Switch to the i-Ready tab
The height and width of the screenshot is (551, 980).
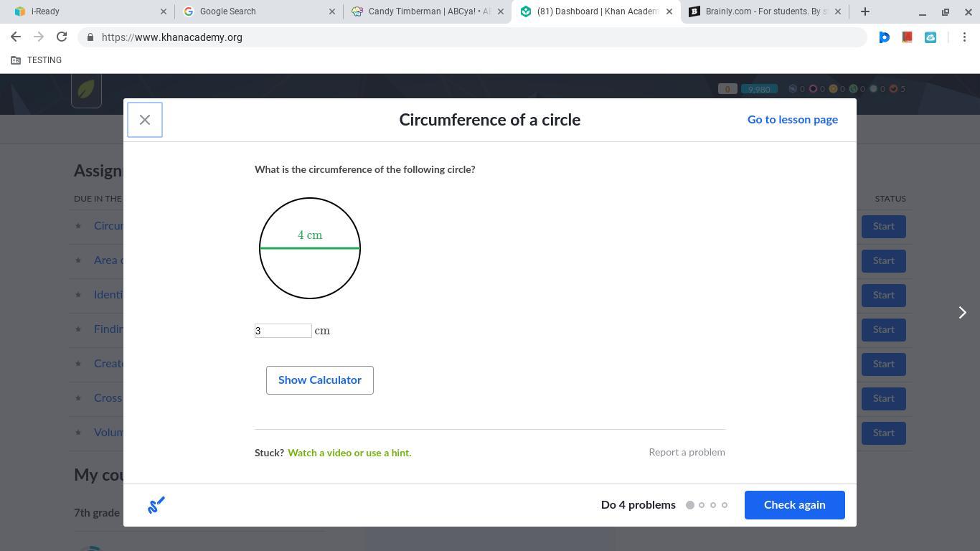click(90, 11)
